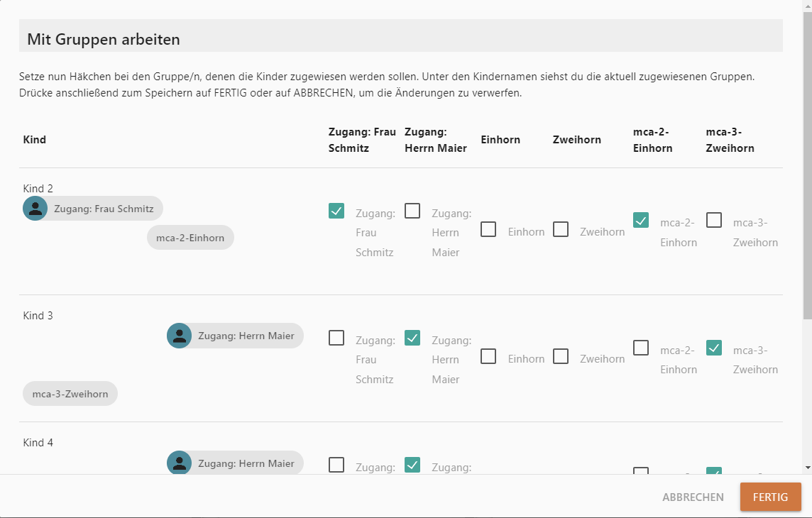Check mca-3-Zweihorn for Kind 2
This screenshot has width=812, height=518.
(714, 220)
